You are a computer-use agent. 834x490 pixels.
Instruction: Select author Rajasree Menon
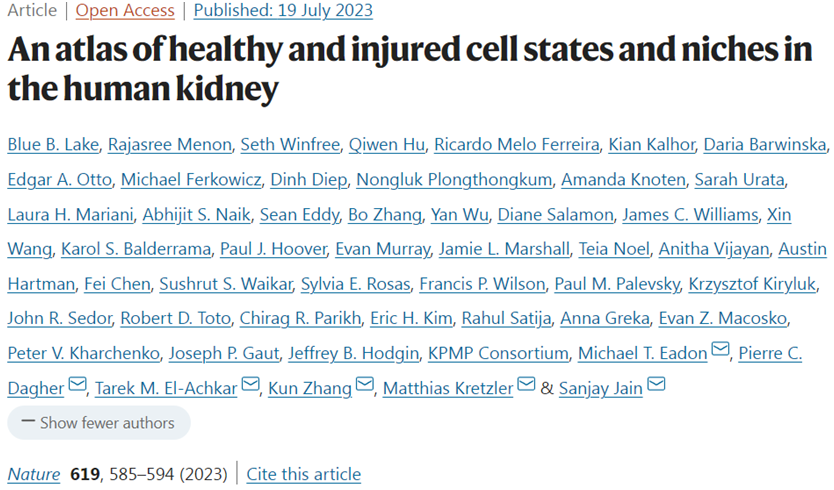(172, 146)
